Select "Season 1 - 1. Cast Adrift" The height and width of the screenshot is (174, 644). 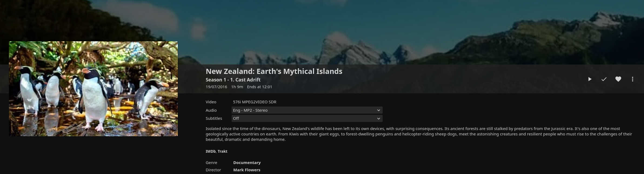[233, 80]
